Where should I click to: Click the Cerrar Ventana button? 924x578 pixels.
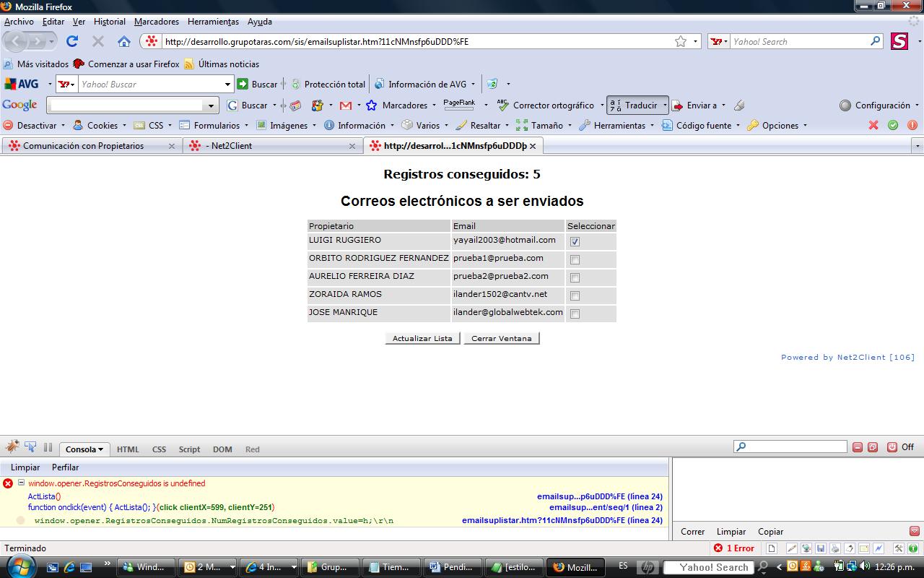tap(502, 338)
